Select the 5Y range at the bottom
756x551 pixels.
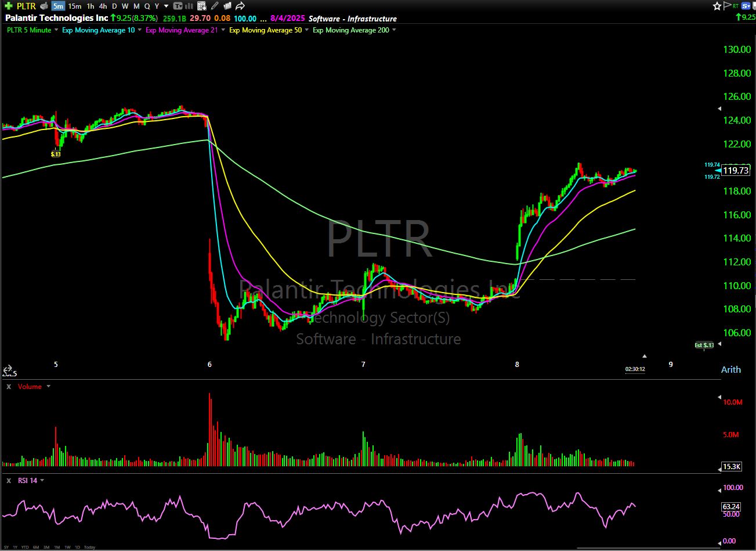pos(5,547)
